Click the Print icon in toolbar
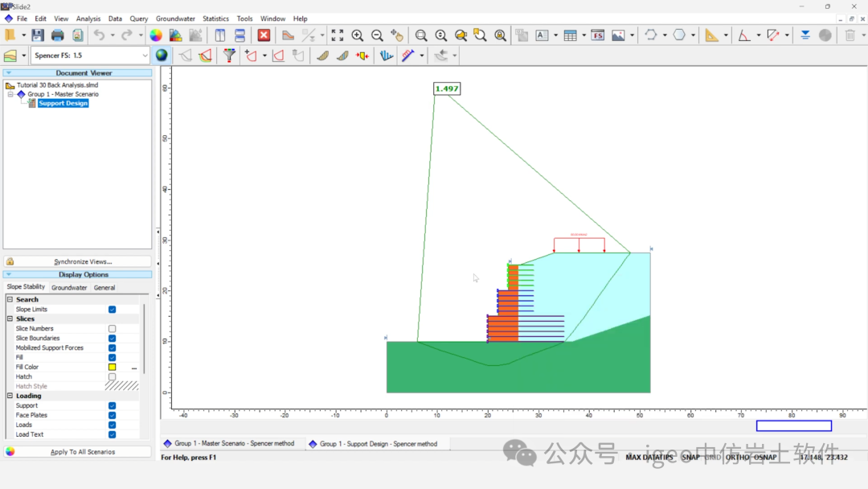Screen dimensions: 868x489 click(x=58, y=35)
